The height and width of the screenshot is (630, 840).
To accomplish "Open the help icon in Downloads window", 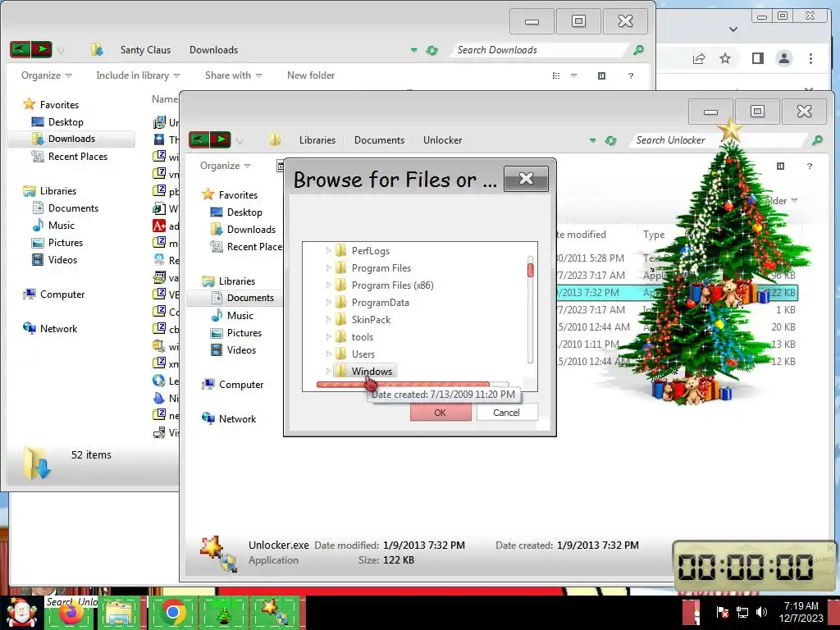I will (631, 75).
